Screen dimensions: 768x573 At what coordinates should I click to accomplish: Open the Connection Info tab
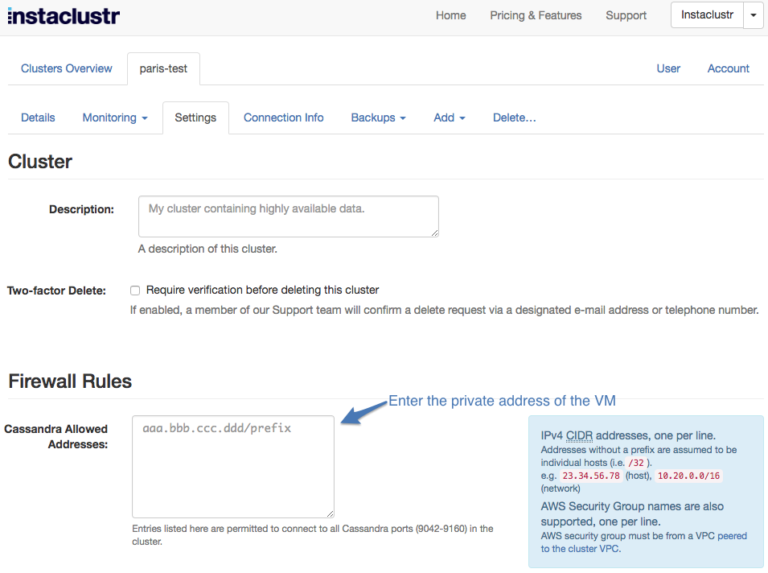point(283,118)
